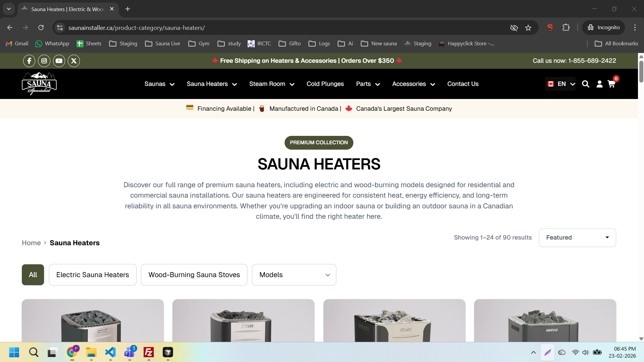Screen dimensions: 644x362
Task: Bookmark this page with the star icon
Action: (528, 28)
